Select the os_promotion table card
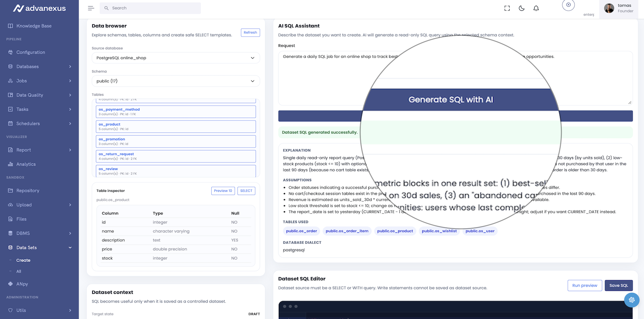Viewport: 644px width, 319px height. click(176, 141)
